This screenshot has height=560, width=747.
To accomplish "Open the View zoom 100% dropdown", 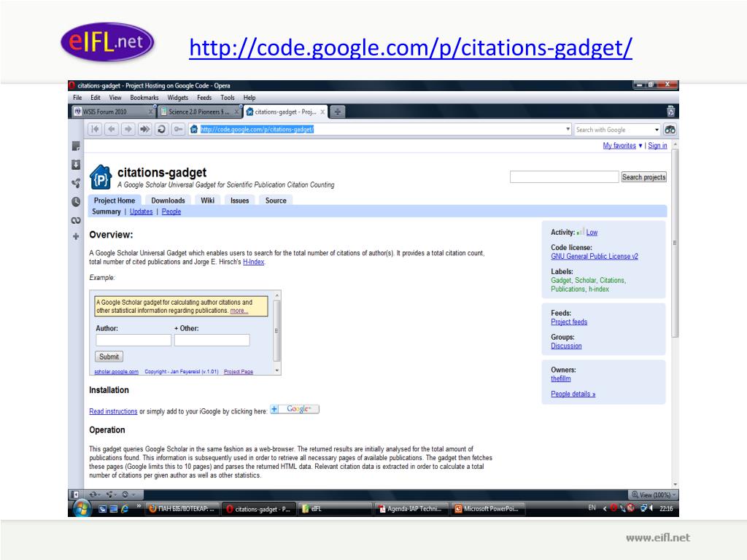I will tap(653, 495).
